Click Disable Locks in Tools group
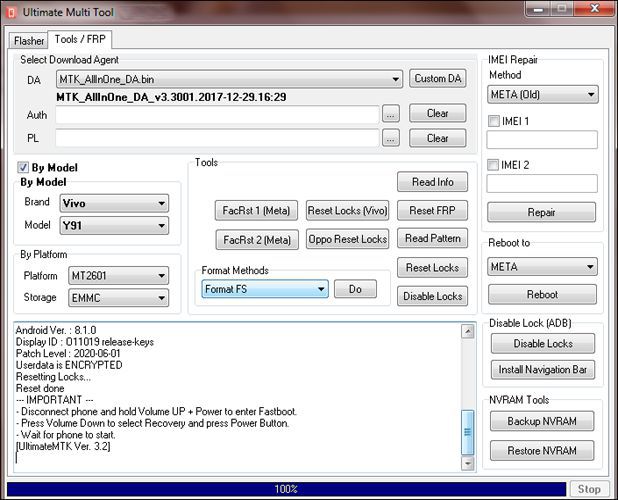This screenshot has height=500, width=618. (x=432, y=296)
